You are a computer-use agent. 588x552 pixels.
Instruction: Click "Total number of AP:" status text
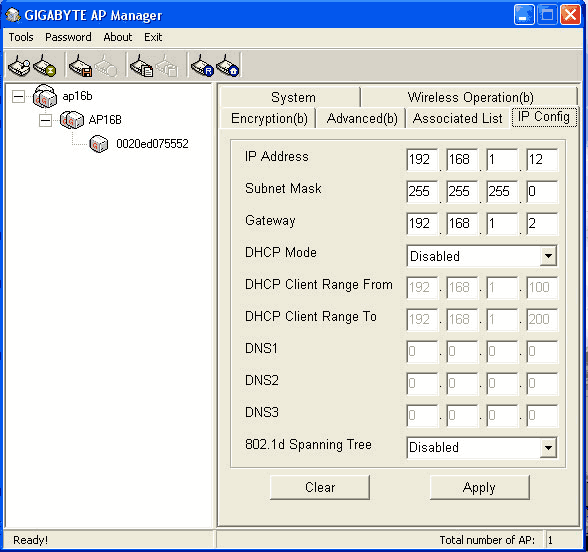click(x=487, y=540)
